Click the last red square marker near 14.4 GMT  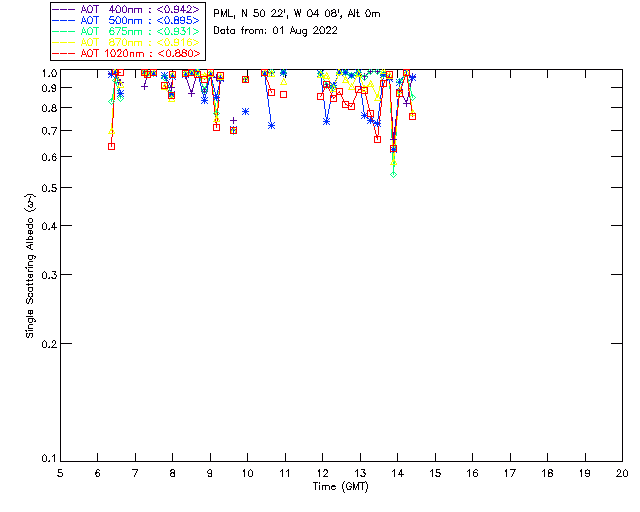click(x=413, y=116)
